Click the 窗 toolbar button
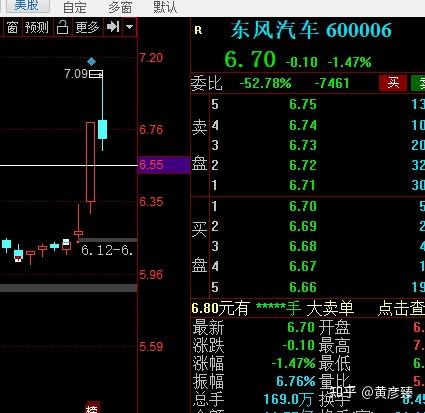The image size is (425, 413). [x=12, y=27]
